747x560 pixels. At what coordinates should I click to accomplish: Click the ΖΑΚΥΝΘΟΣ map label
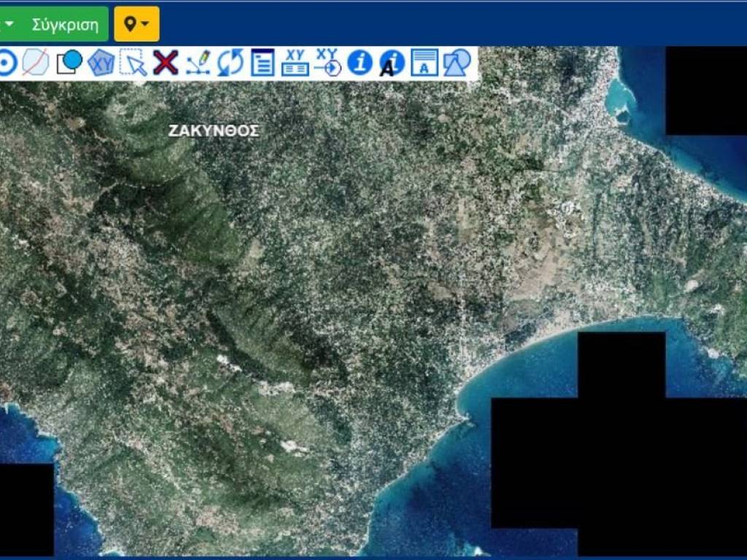(214, 131)
